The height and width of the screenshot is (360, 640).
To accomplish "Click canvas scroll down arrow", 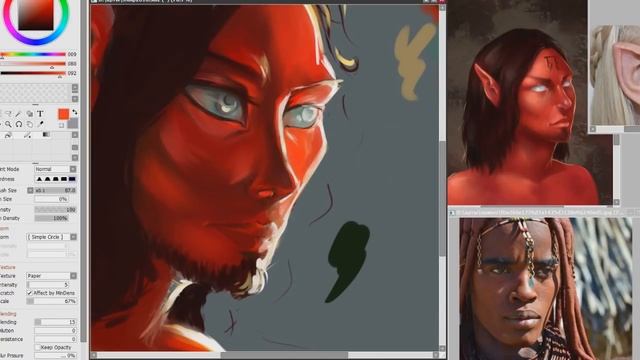I will pos(442,349).
